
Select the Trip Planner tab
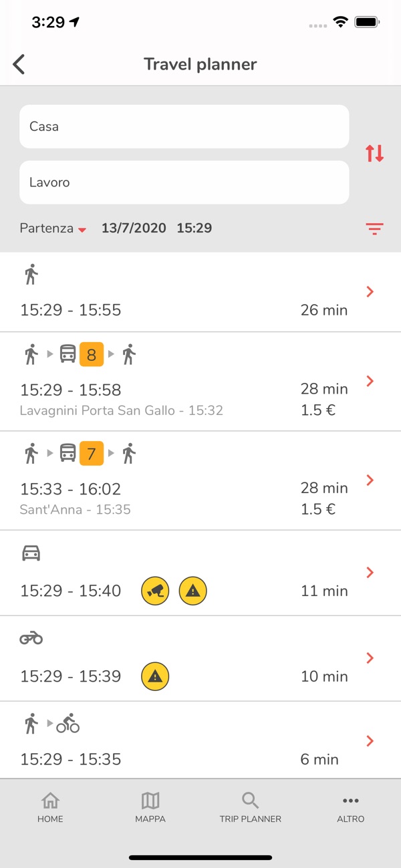(x=251, y=807)
